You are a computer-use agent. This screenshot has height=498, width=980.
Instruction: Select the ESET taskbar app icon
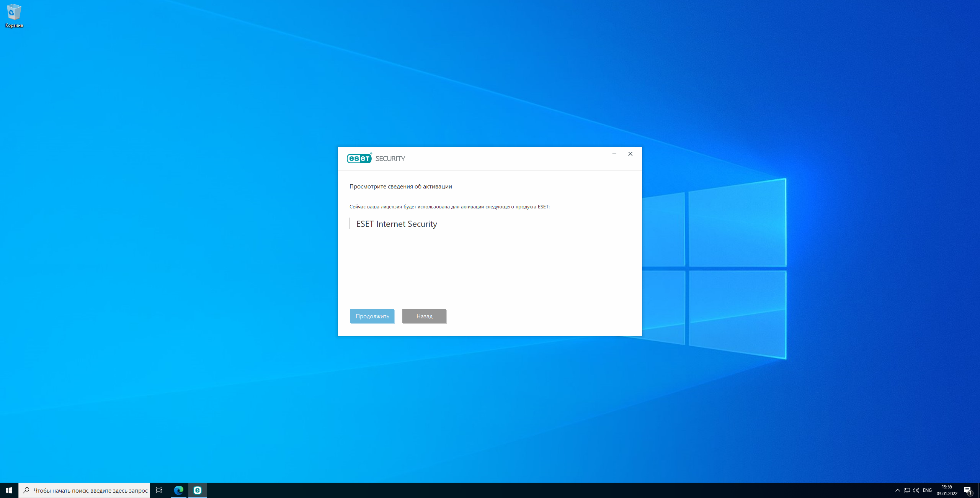point(198,490)
